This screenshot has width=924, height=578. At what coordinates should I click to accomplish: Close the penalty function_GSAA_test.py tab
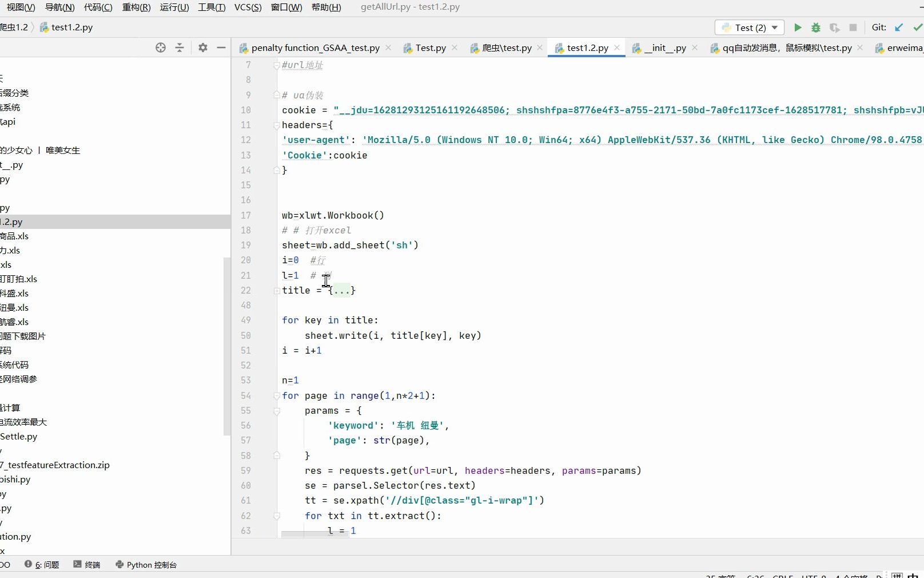[x=388, y=47]
